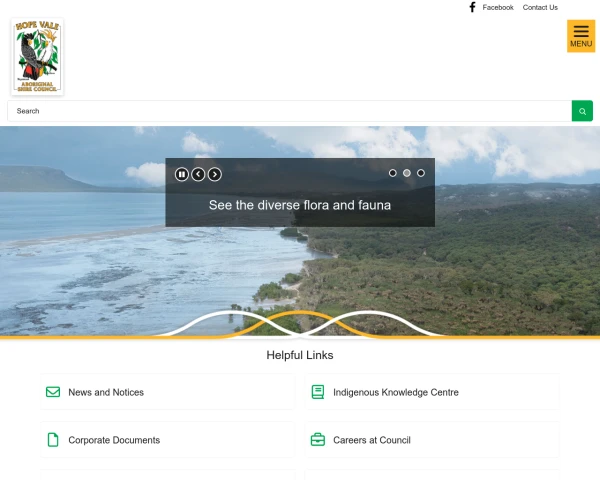600x480 pixels.
Task: Select the second slide indicator dot
Action: tap(407, 173)
